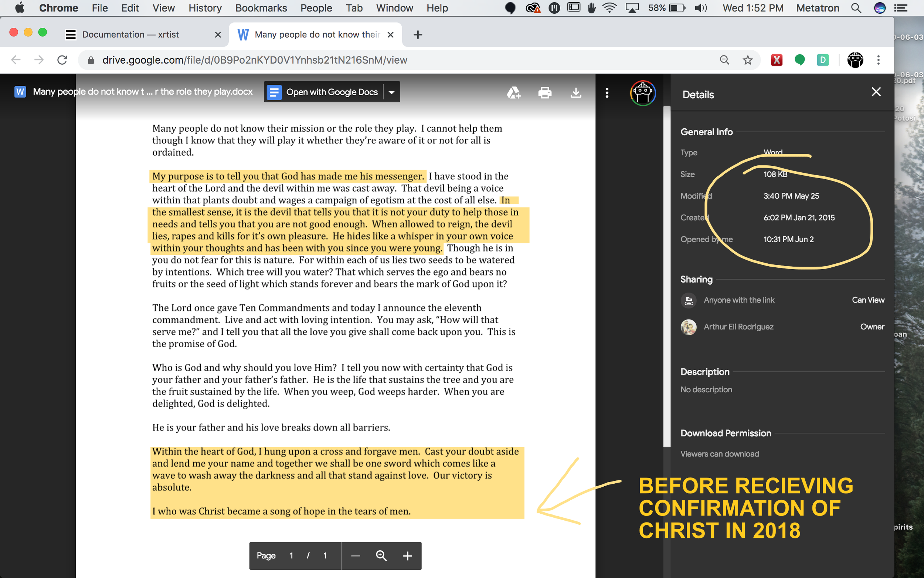Click the volume icon in the menu bar

point(700,8)
